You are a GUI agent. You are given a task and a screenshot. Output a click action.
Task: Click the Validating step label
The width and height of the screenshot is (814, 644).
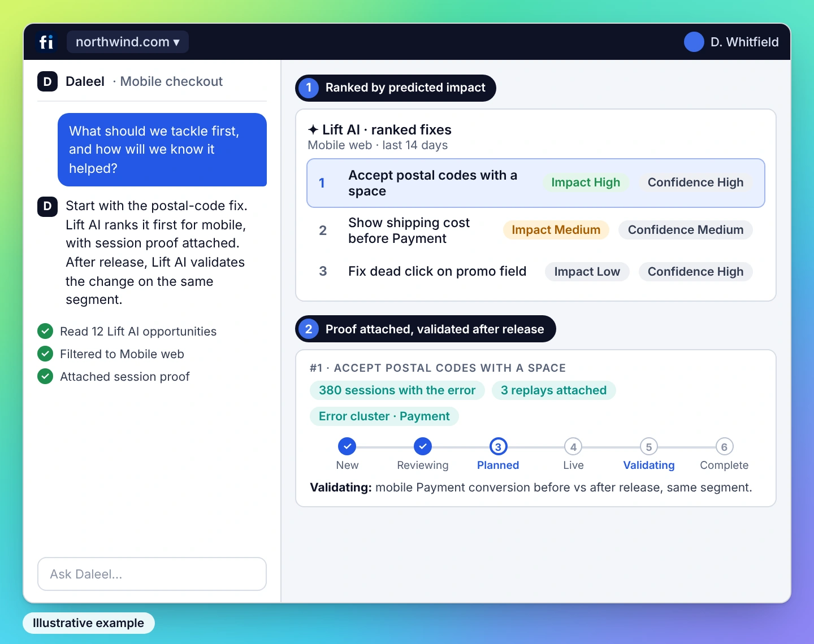pos(649,465)
